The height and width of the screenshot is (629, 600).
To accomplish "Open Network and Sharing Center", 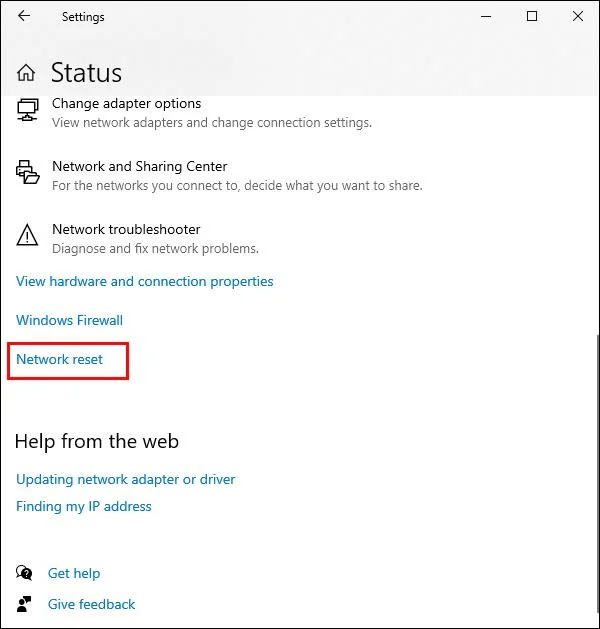I will pyautogui.click(x=139, y=167).
